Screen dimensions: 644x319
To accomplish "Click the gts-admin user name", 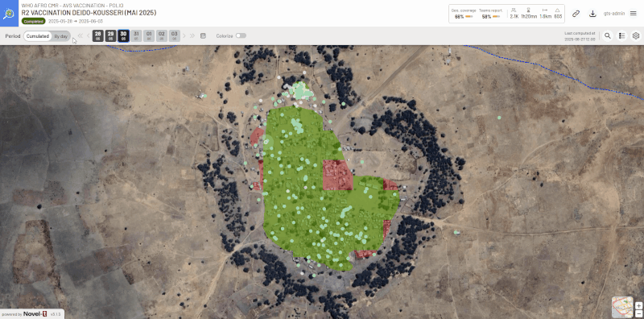I will coord(614,14).
